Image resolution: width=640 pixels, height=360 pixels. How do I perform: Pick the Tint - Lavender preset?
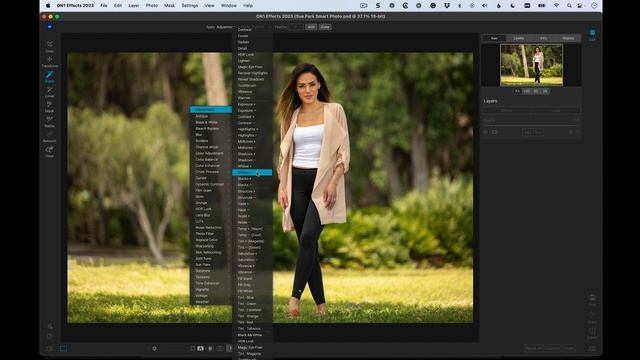tap(252, 310)
